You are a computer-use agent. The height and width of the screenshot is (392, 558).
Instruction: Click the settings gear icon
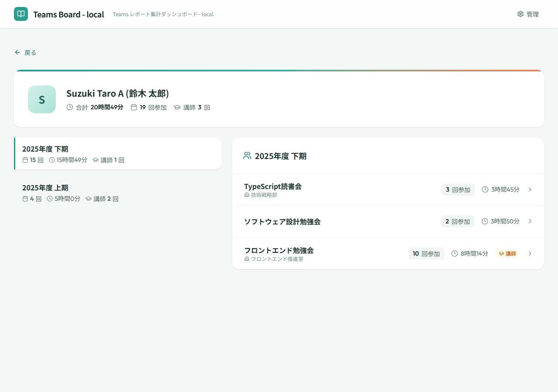520,14
